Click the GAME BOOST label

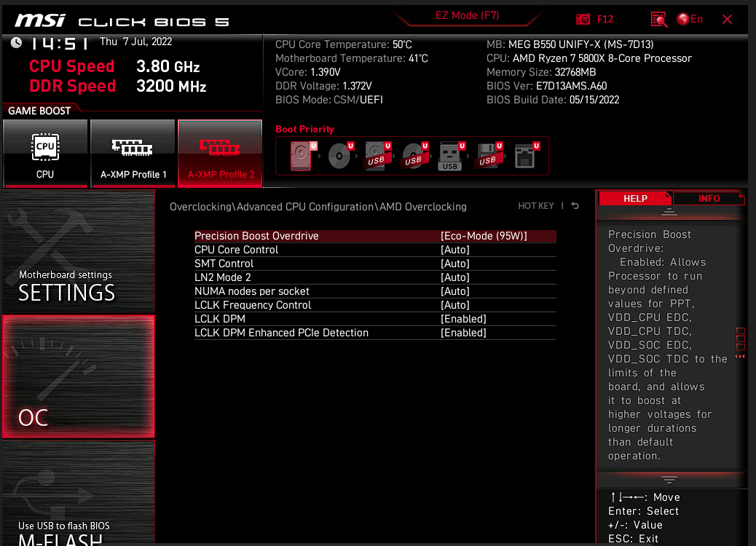39,111
